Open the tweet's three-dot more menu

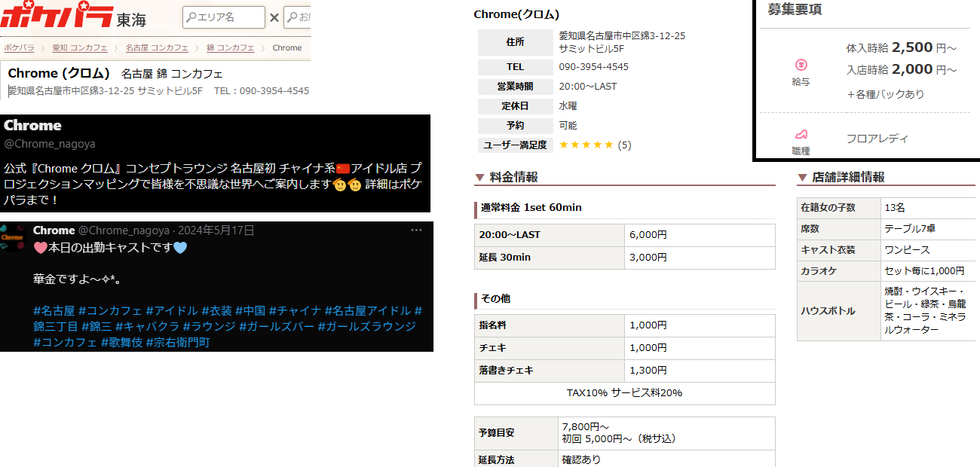(416, 230)
